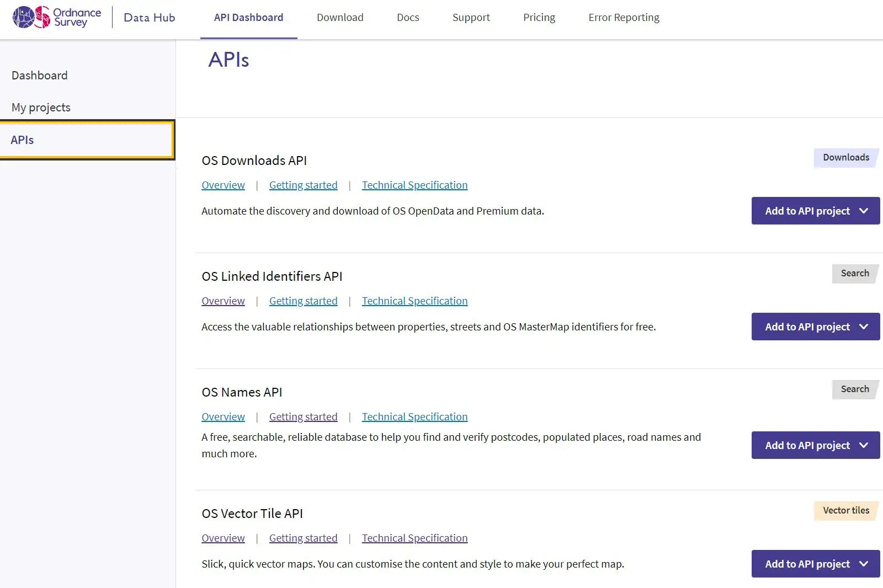Screen dimensions: 883x588
Task: Click Search tag on OS Linked Identifiers API
Action: tap(855, 274)
